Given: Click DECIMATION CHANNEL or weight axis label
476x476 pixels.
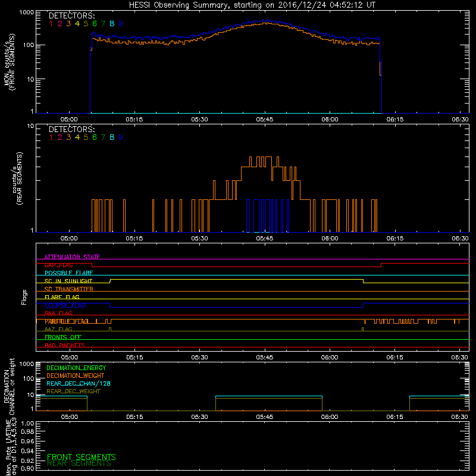Looking at the screenshot, I should (9, 386).
